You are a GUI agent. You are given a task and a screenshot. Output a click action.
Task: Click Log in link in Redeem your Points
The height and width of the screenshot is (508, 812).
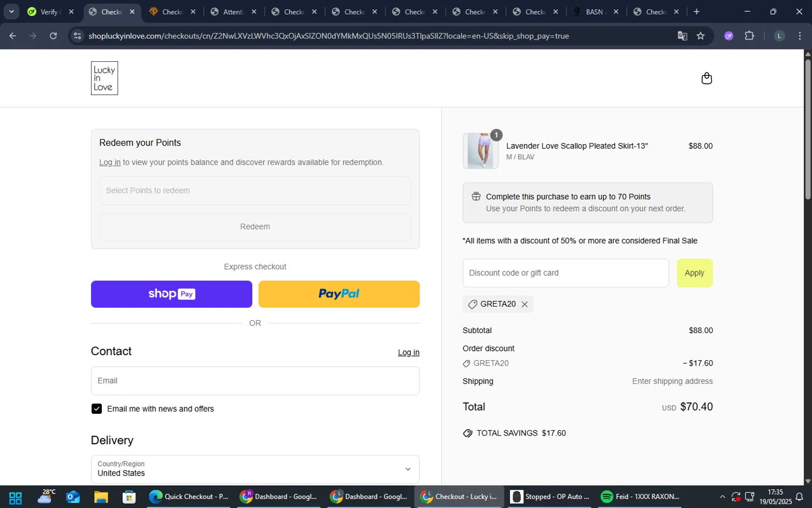(110, 162)
